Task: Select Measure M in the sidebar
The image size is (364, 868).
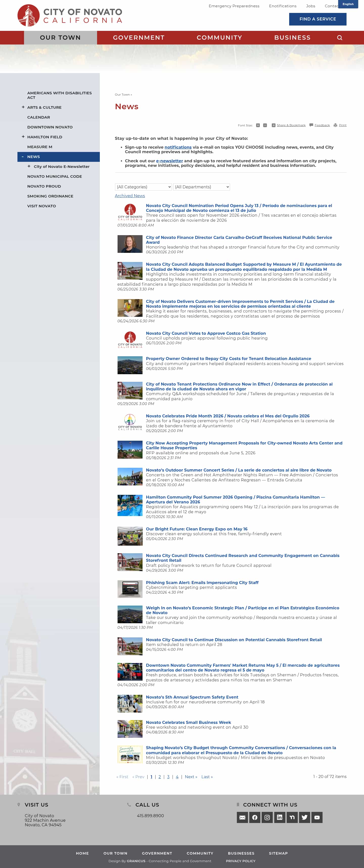Action: (40, 147)
